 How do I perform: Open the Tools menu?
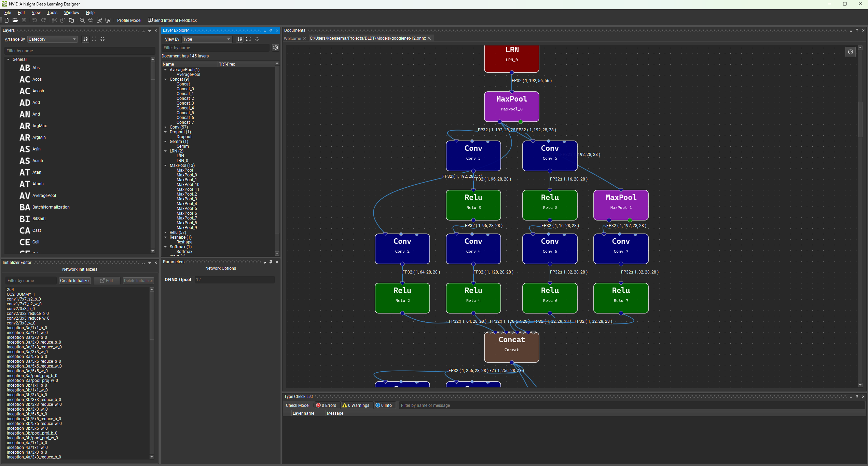click(x=52, y=13)
